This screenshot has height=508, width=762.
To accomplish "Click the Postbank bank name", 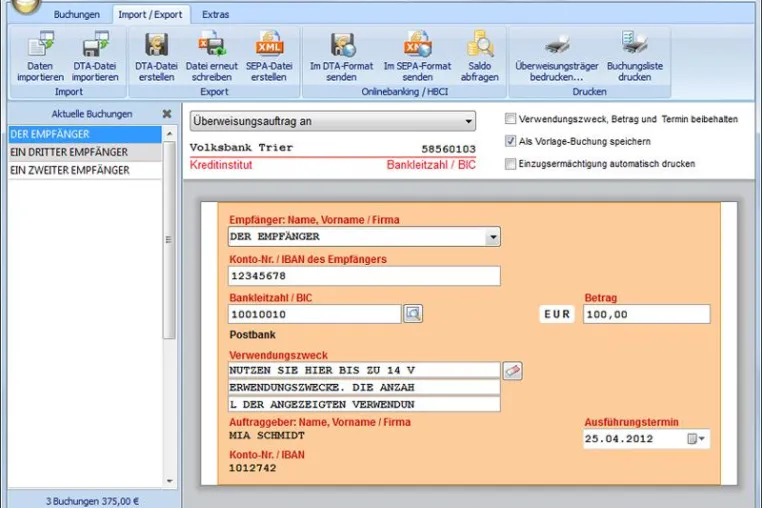I will click(252, 334).
